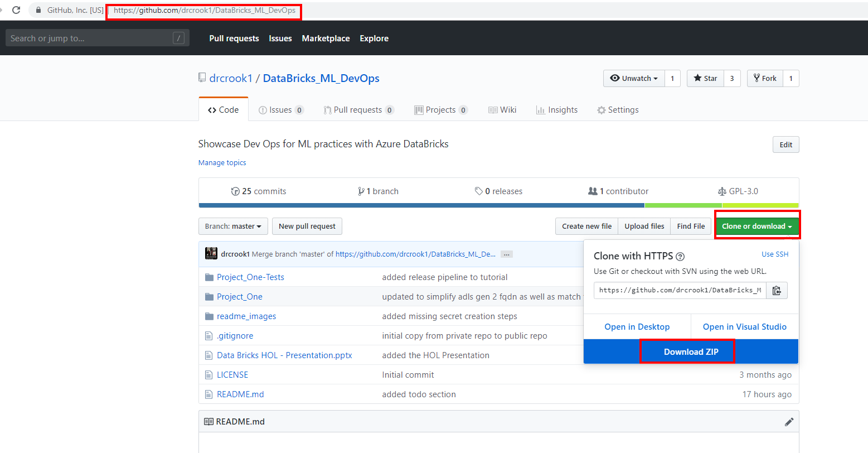868x453 pixels.
Task: Open the Project_One folder
Action: (x=240, y=297)
